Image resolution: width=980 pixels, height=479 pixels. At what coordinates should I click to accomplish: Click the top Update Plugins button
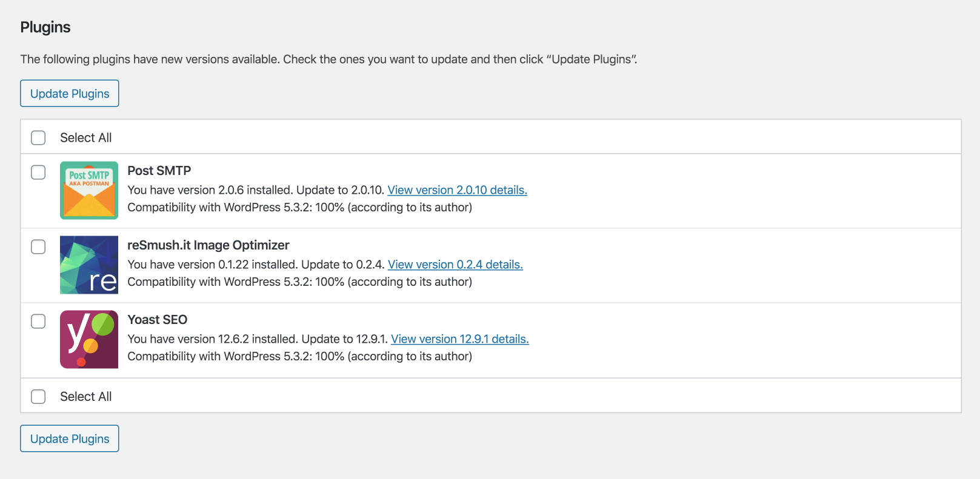point(70,93)
